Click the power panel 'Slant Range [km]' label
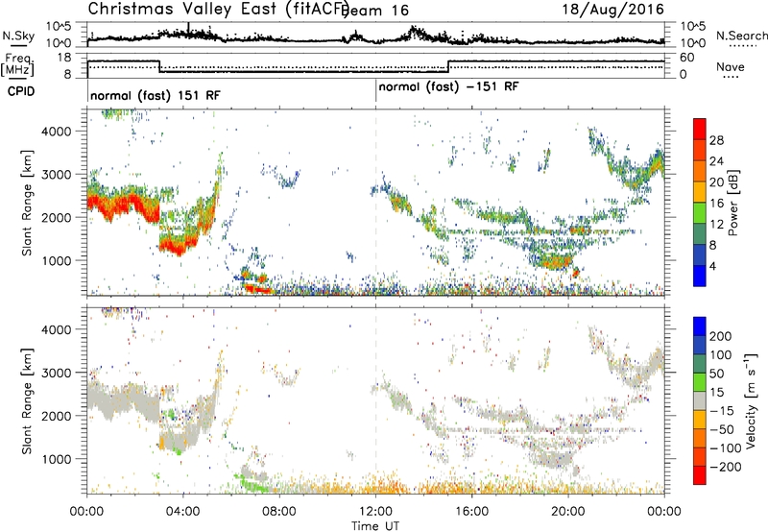This screenshot has height=532, width=768. click(27, 203)
